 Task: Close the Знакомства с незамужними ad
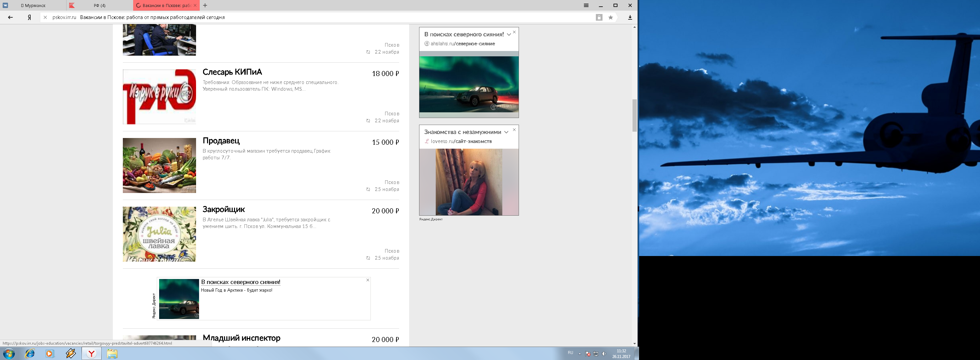click(514, 130)
